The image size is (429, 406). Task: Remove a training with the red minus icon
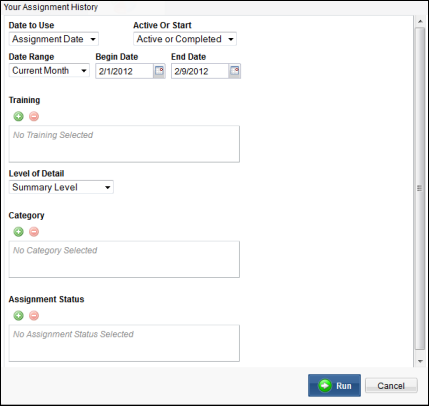[34, 116]
